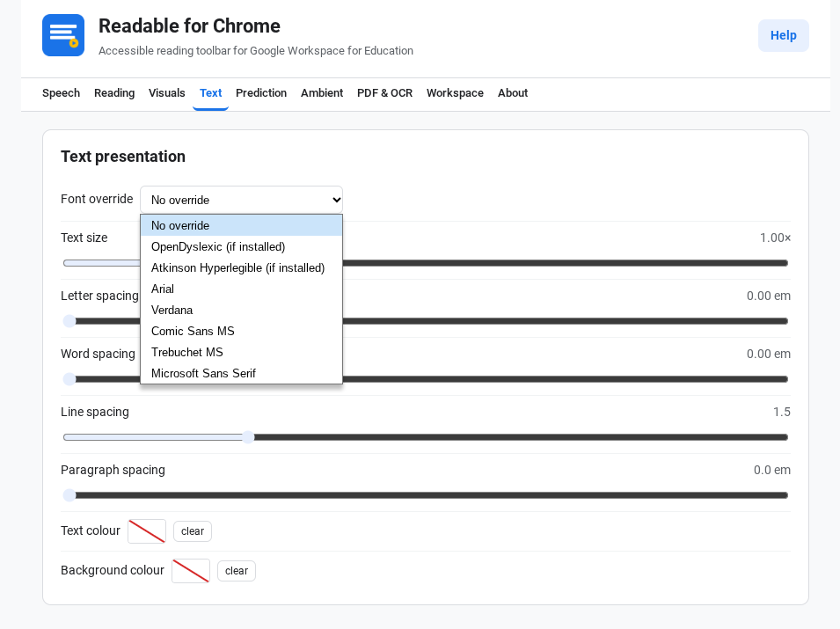Click the 0.0 em paragraph spacing value
Image resolution: width=840 pixels, height=629 pixels.
click(x=772, y=470)
